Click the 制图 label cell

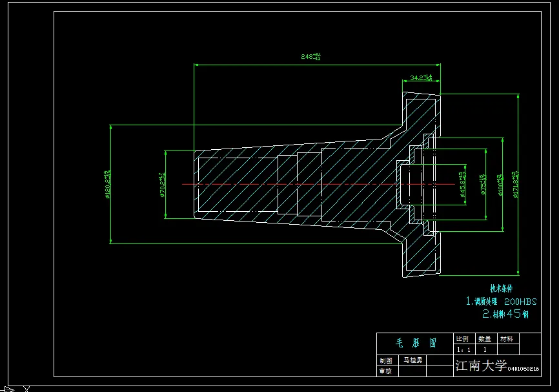tap(386, 360)
